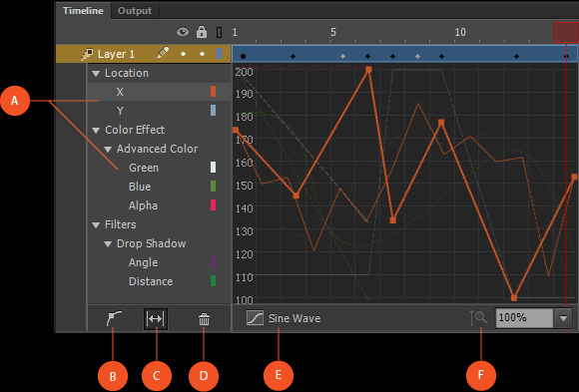Screen dimensions: 579x392
Task: Click the pink swatch next to Alpha
Action: (x=213, y=204)
